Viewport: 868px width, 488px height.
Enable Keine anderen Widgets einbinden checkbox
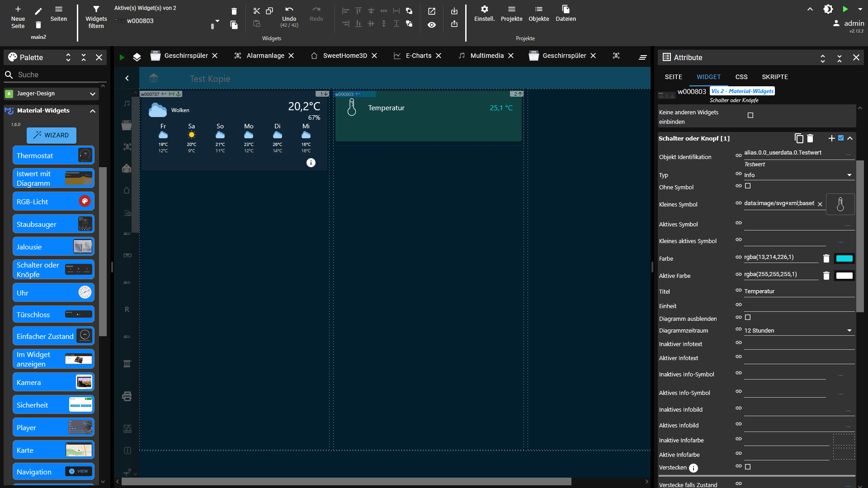point(750,115)
